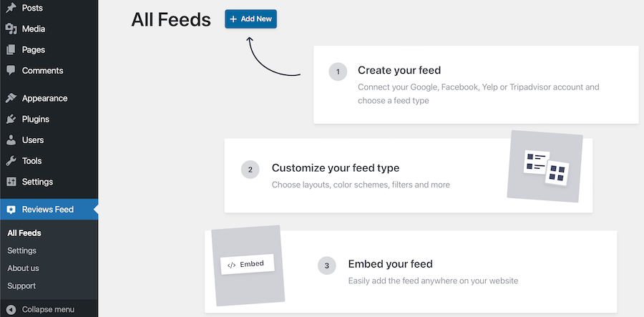Open the About us submenu link
644x317 pixels.
24,268
